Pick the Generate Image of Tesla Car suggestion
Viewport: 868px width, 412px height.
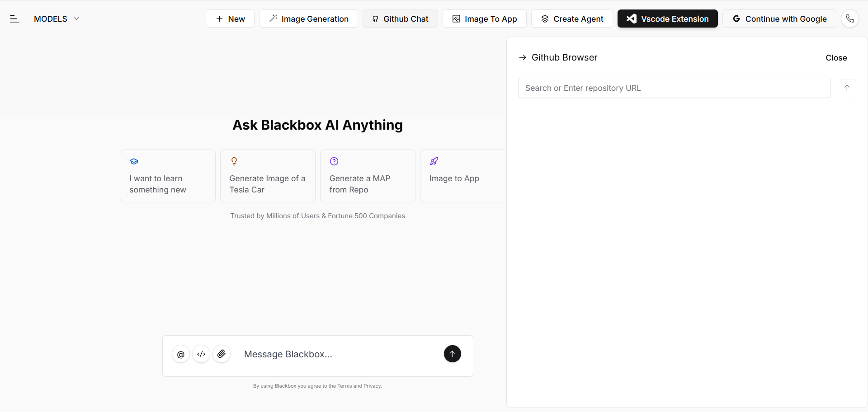pos(268,176)
